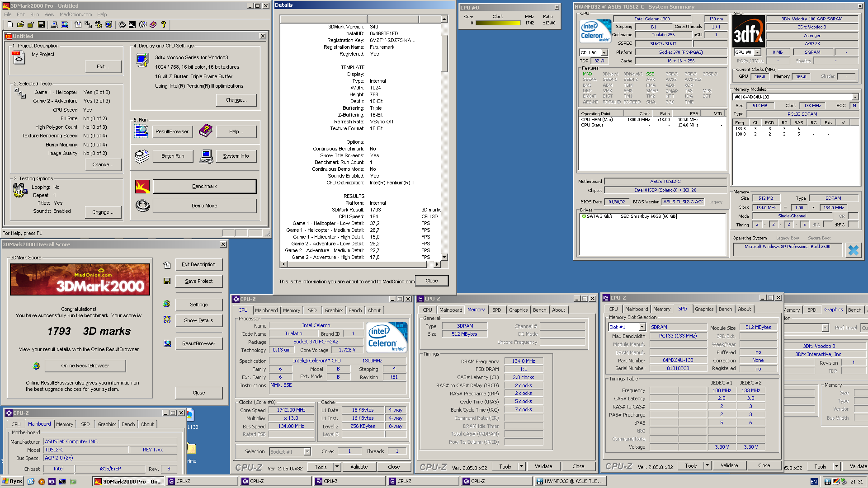Viewport: 868px width, 488px height.
Task: Click the ResultBrowser icon in Run section
Action: pos(142,131)
